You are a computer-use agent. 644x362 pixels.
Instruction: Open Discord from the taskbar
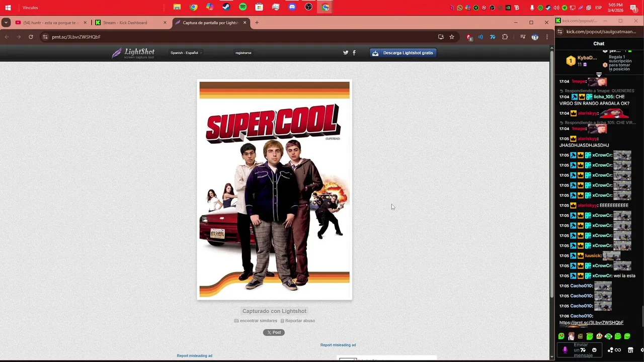click(292, 7)
